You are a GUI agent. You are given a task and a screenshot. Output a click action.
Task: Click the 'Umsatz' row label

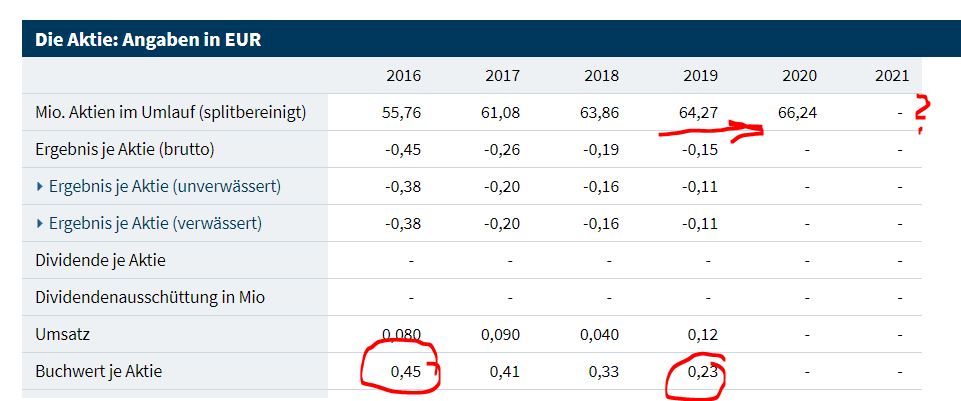tap(61, 334)
